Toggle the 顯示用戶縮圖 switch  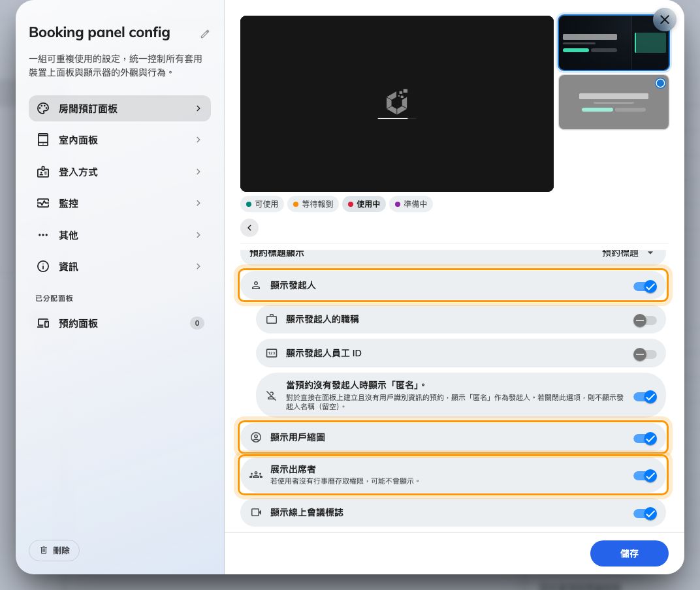(x=645, y=439)
